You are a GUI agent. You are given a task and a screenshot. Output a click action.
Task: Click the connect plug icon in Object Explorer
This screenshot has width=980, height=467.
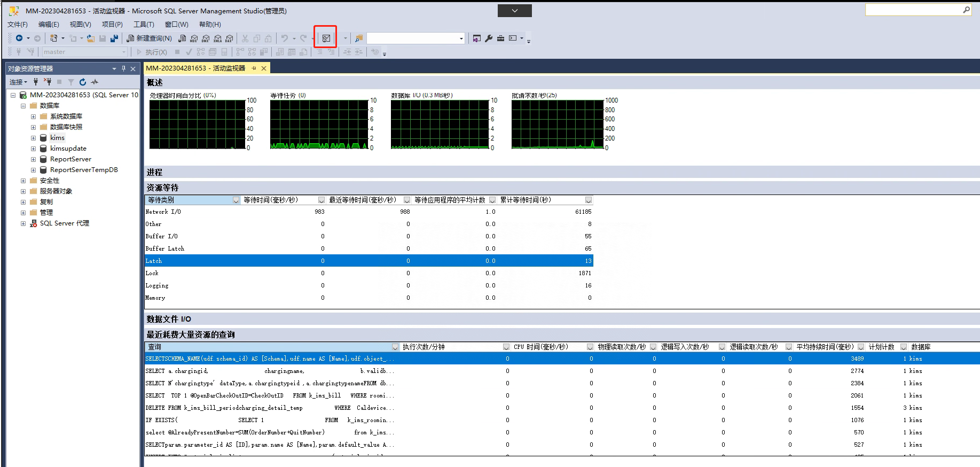coord(36,82)
